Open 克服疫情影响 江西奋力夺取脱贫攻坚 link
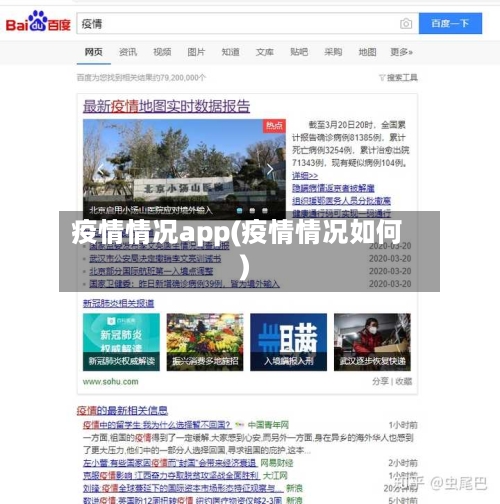This screenshot has width=500, height=504. coord(171,476)
